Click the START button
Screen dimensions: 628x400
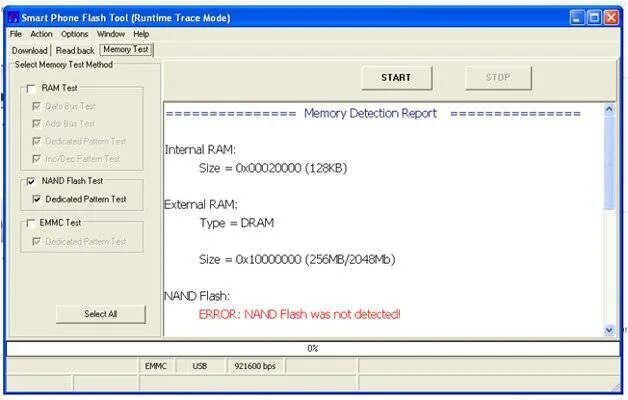[x=397, y=78]
